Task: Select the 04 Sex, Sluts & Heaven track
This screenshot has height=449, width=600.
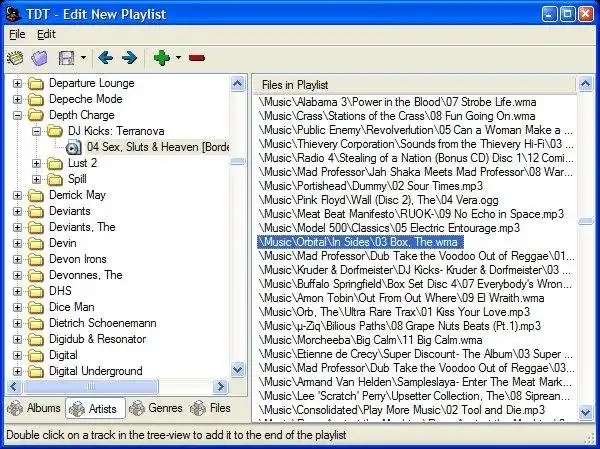Action: pyautogui.click(x=158, y=147)
